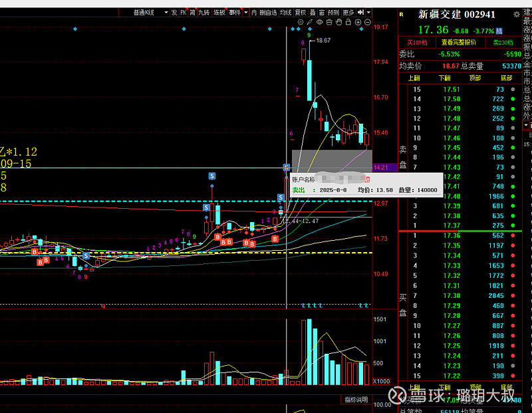Toggle the eye visibility icon

320,22
